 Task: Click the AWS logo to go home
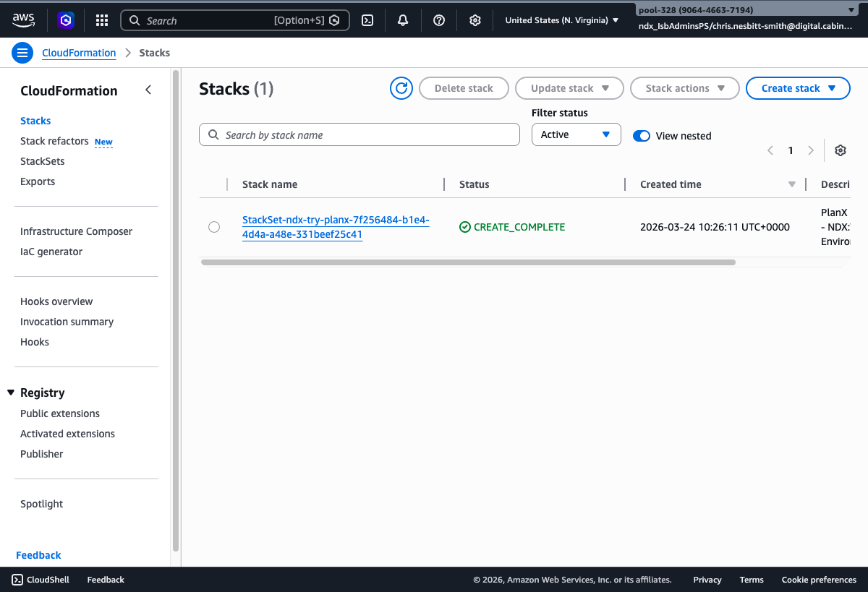[x=24, y=20]
